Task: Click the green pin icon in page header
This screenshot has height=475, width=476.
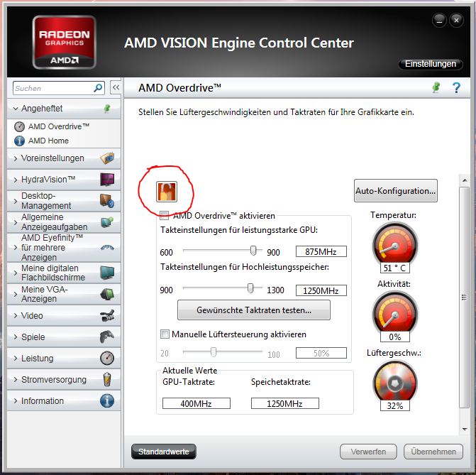Action: (x=436, y=87)
